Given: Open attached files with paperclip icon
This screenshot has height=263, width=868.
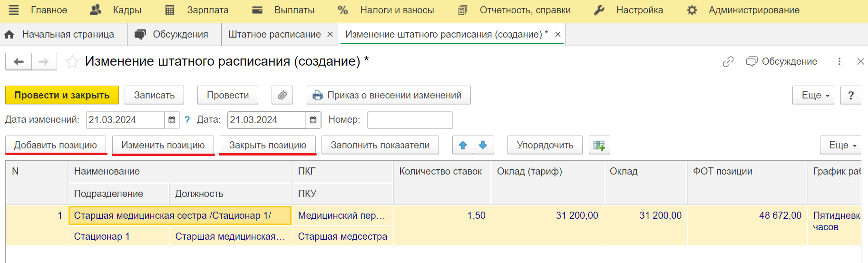Looking at the screenshot, I should coord(283,95).
